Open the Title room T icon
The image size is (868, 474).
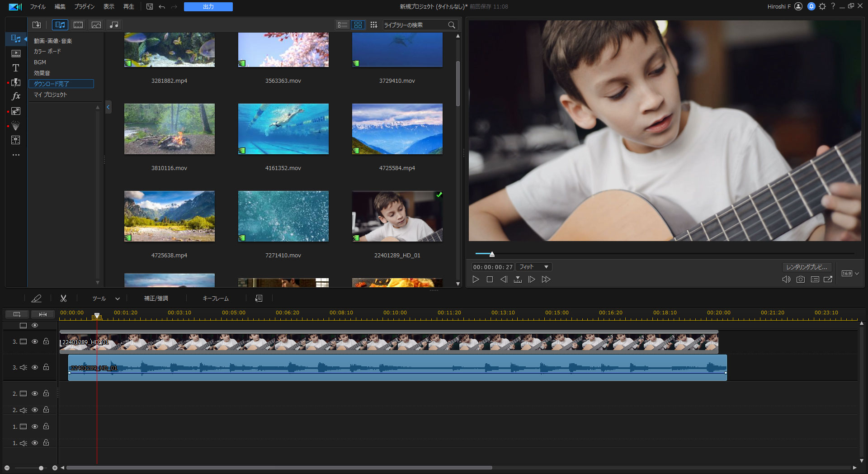pos(16,68)
